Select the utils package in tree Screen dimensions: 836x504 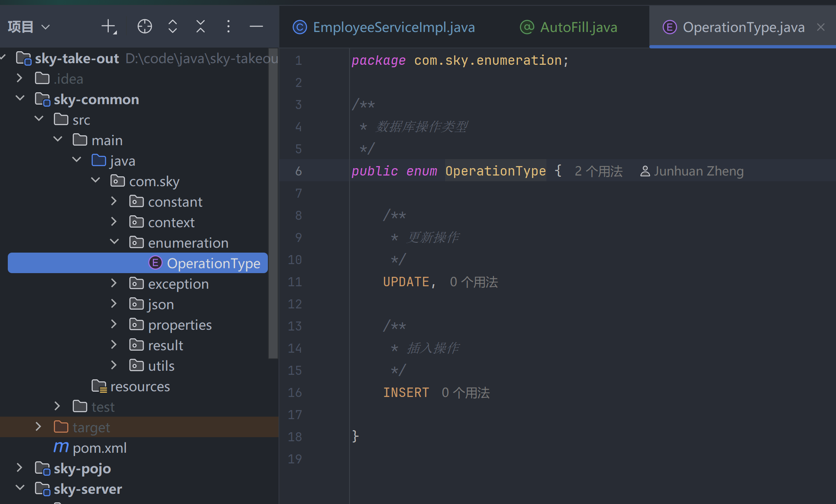(x=161, y=366)
